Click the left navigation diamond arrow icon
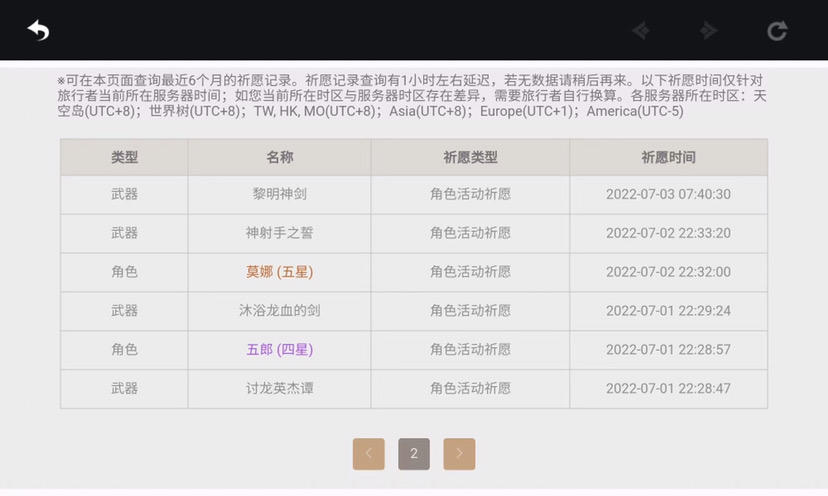The image size is (828, 496). [x=641, y=31]
